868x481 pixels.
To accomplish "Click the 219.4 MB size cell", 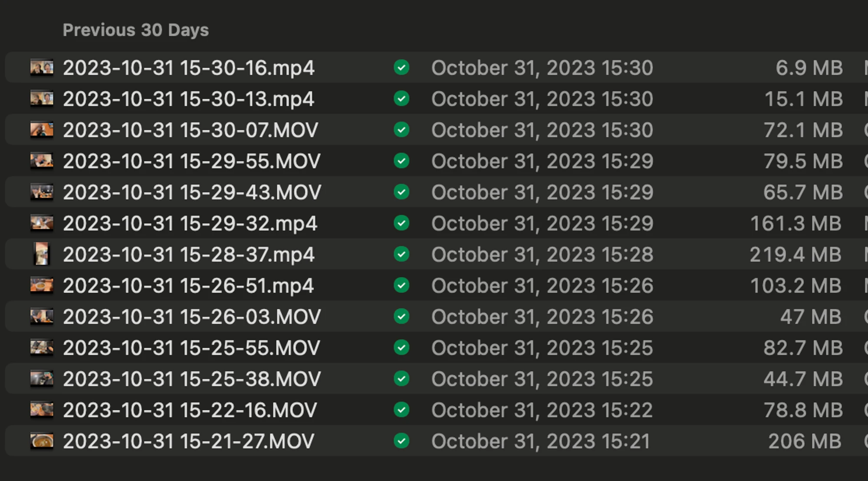I will pos(796,255).
